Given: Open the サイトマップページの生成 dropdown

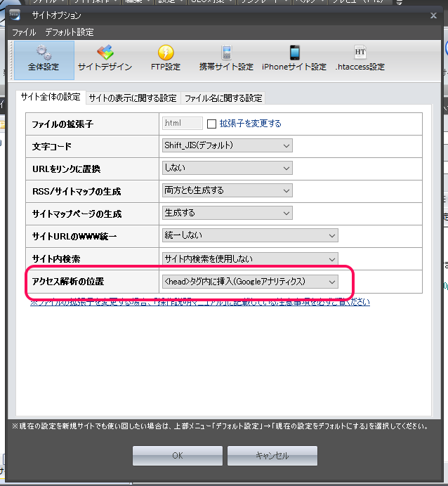Looking at the screenshot, I should pyautogui.click(x=227, y=213).
